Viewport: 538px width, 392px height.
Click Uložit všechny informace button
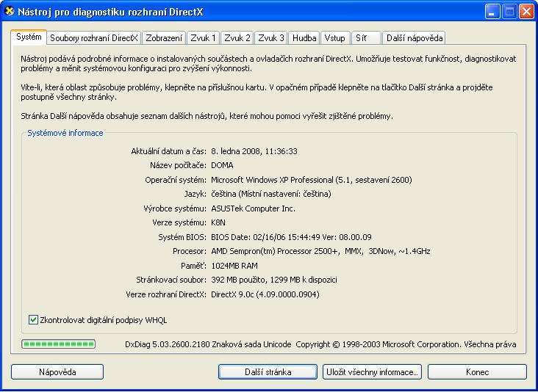tap(372, 372)
